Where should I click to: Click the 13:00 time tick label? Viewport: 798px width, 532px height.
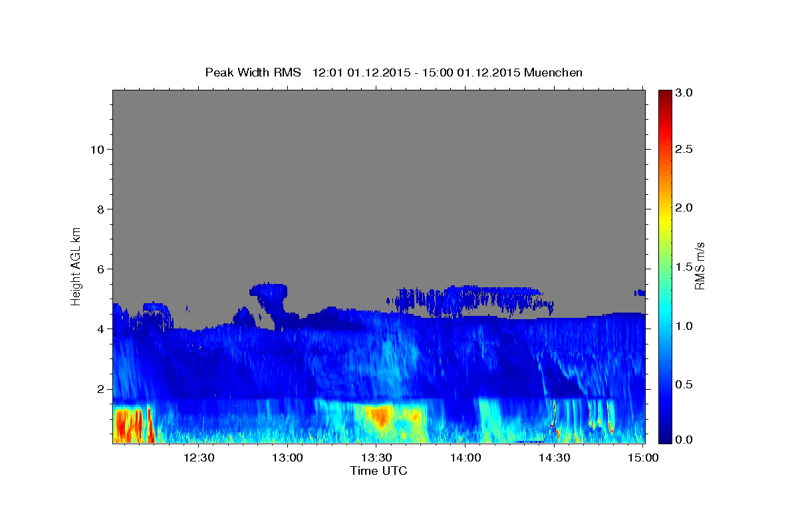pyautogui.click(x=288, y=458)
